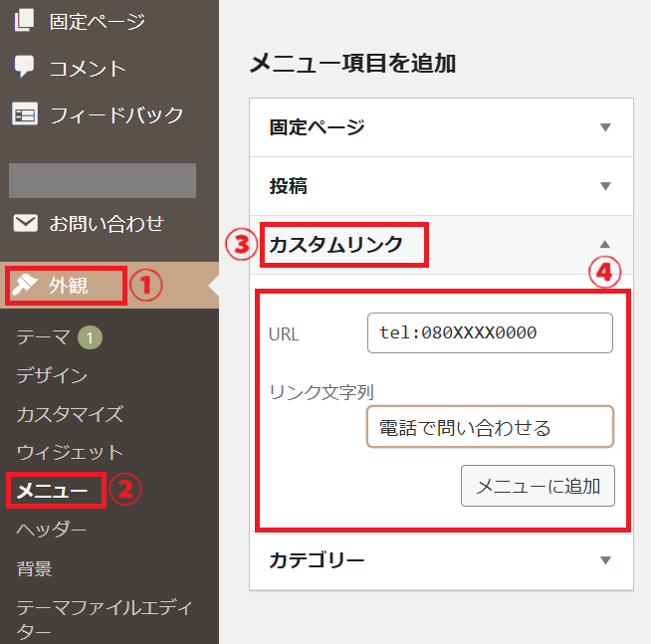Open the メニュー submenu item

click(x=52, y=491)
